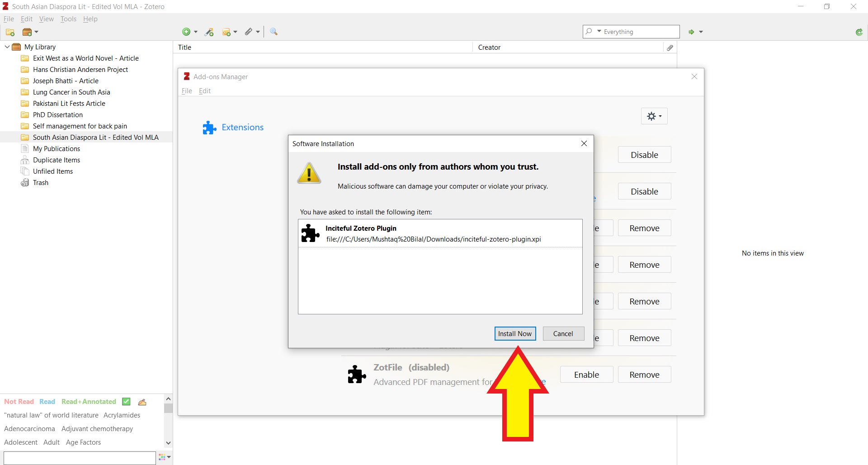The width and height of the screenshot is (868, 465).
Task: Close the Add-ons Manager window
Action: tap(694, 76)
